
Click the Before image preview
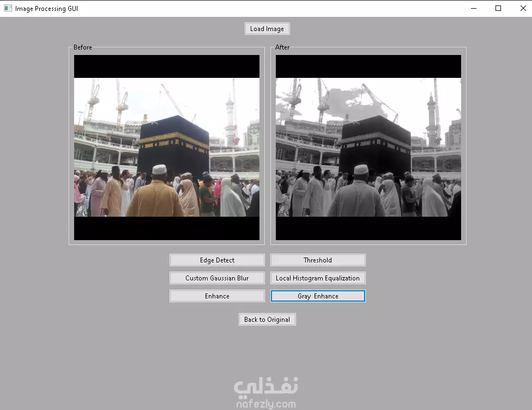click(x=167, y=148)
